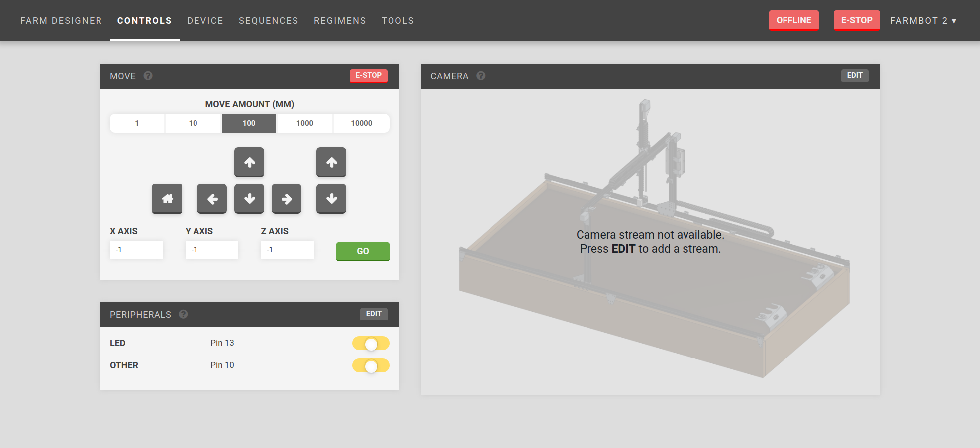Click the Peripherals help question mark
The image size is (980, 448).
point(183,314)
